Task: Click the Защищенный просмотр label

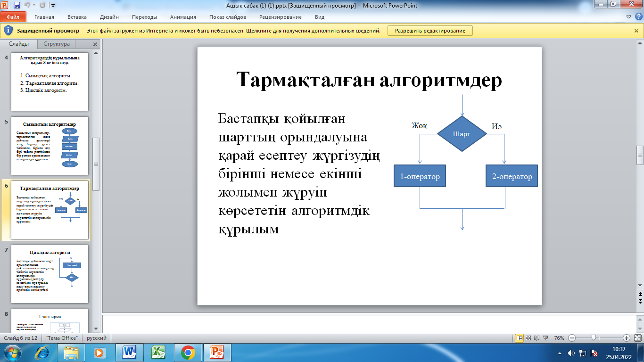Action: click(x=48, y=31)
